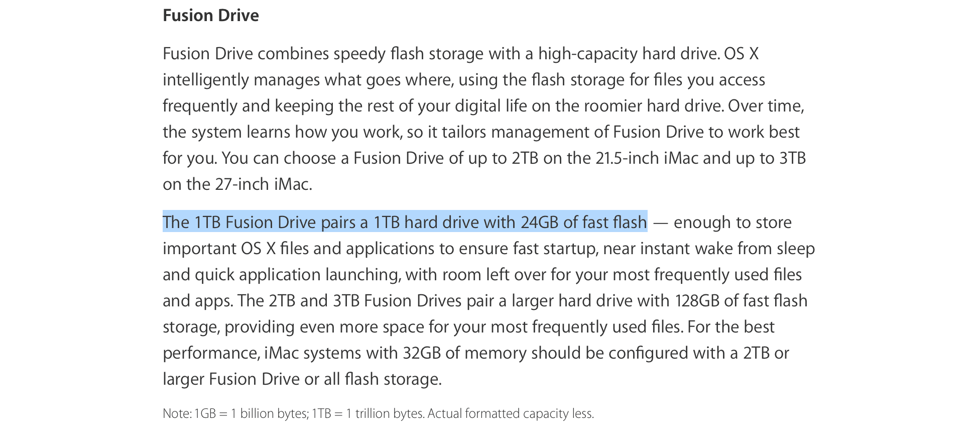Click the Fusion Drive heading
Screen dimensions: 980x441
coord(211,16)
